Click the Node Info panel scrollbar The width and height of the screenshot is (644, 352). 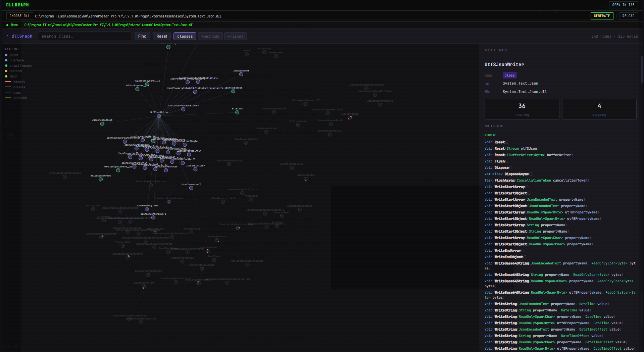642,69
